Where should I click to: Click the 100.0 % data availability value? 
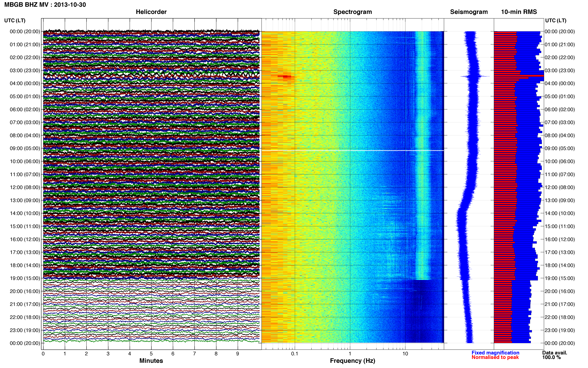(x=552, y=357)
